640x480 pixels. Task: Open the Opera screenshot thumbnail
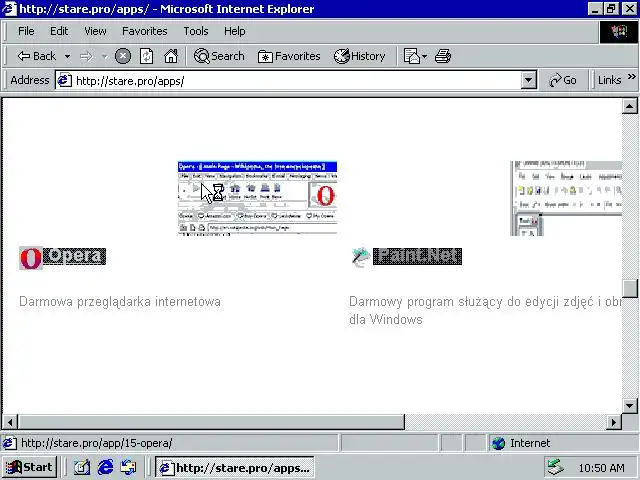click(257, 198)
